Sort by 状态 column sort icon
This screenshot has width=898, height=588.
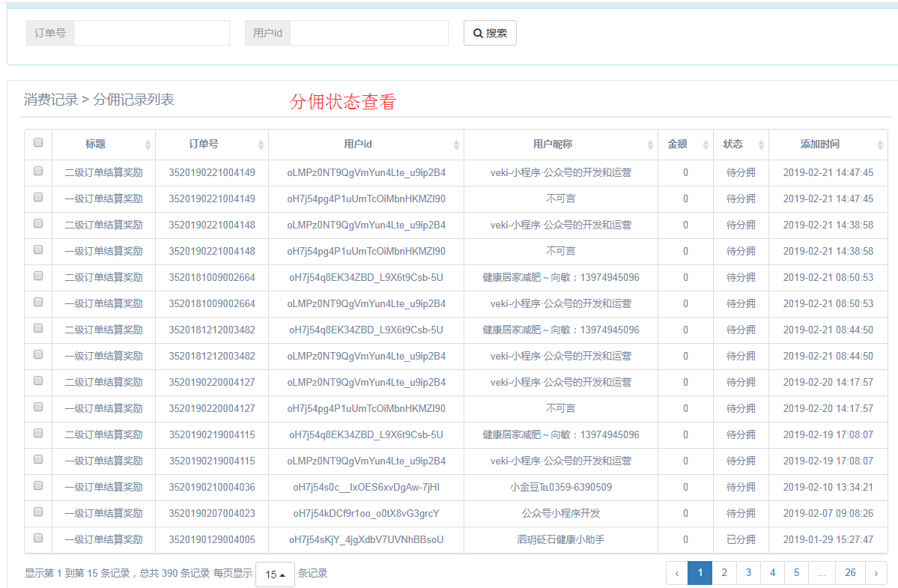pos(761,145)
